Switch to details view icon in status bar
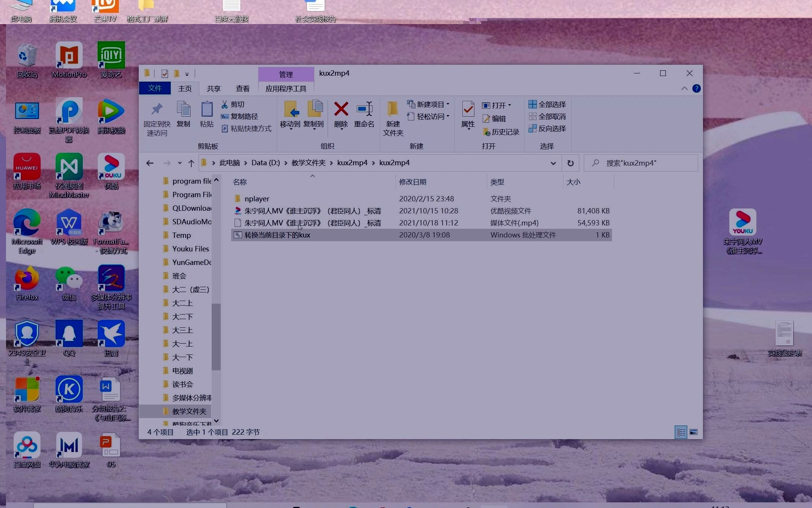The image size is (812, 508). (681, 432)
